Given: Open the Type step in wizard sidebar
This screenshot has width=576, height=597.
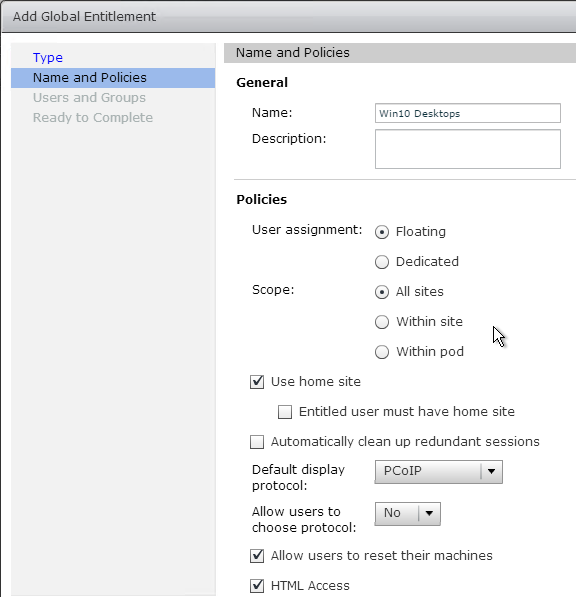Looking at the screenshot, I should point(48,57).
